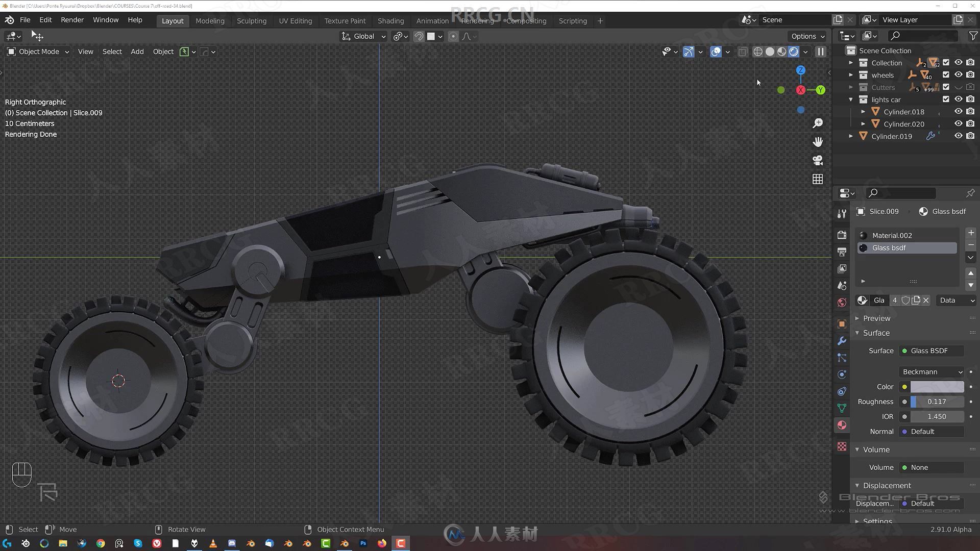980x551 pixels.
Task: Open the Texture properties checker tab
Action: tap(842, 446)
